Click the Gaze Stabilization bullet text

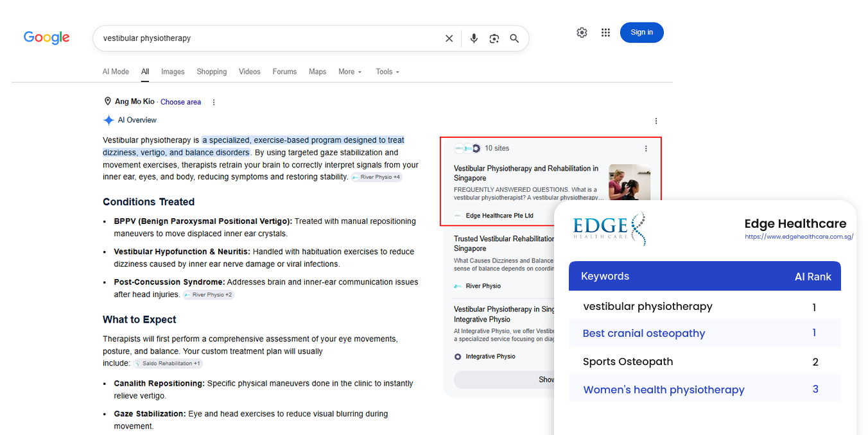250,420
